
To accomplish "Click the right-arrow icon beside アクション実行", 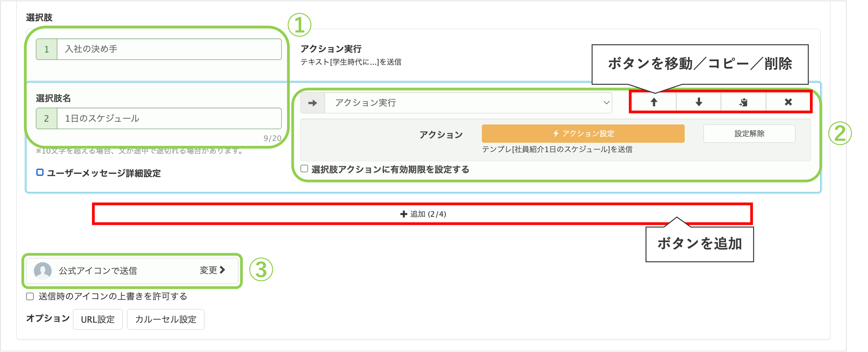I will (x=313, y=103).
